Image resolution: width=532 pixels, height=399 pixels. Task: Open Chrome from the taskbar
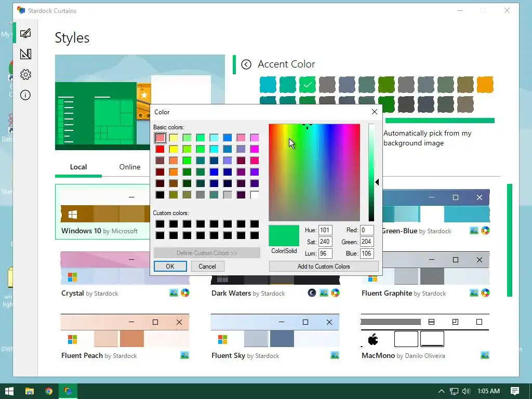tap(49, 391)
